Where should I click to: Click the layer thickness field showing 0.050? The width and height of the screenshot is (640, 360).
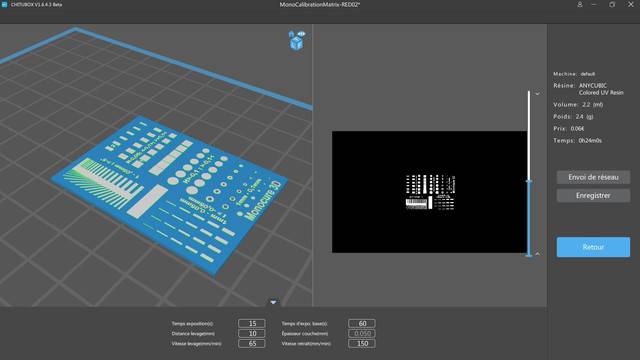point(362,333)
